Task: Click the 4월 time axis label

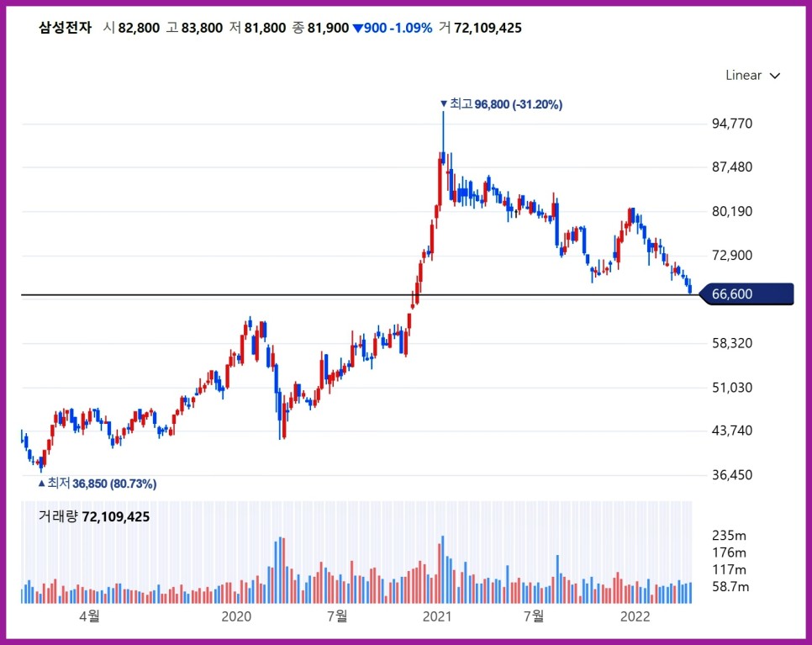Action: (x=89, y=616)
